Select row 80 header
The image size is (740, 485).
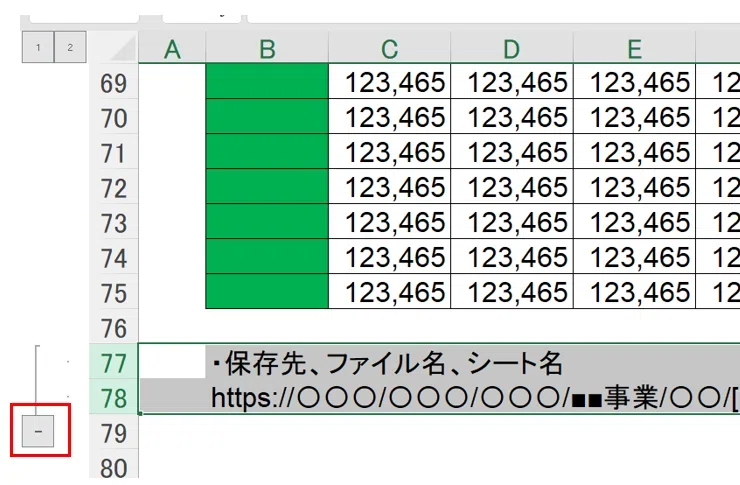click(x=114, y=465)
